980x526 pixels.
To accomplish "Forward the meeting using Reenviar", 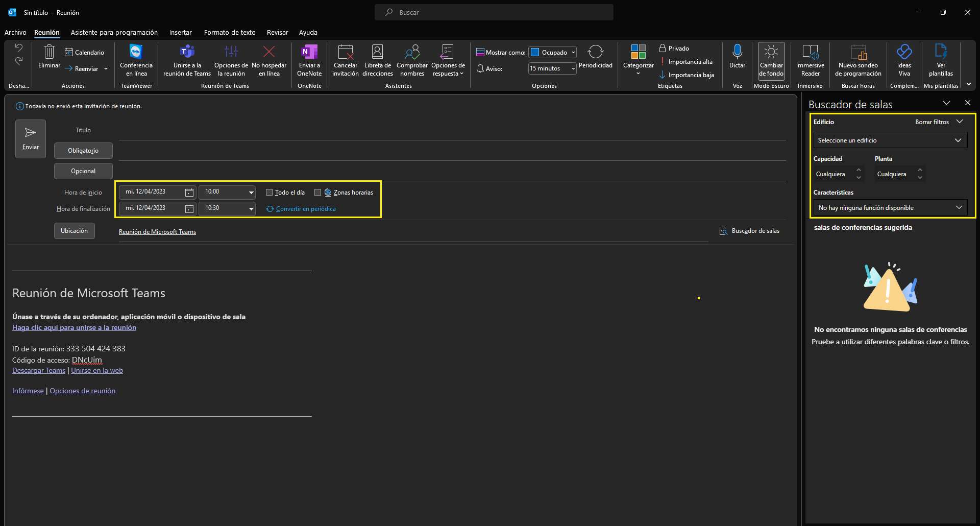I will [x=82, y=68].
